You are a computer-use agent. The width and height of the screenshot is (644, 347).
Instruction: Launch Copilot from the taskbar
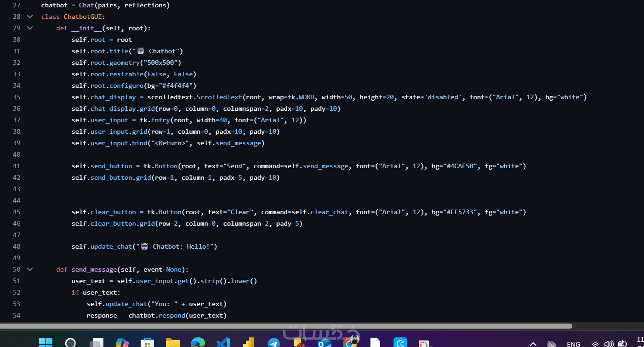click(121, 343)
